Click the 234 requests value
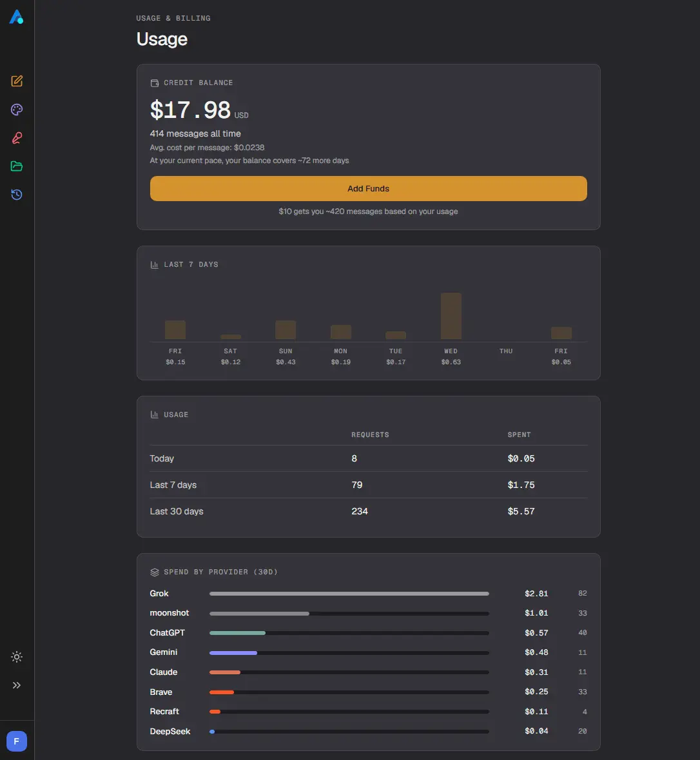This screenshot has height=760, width=700. tap(360, 511)
